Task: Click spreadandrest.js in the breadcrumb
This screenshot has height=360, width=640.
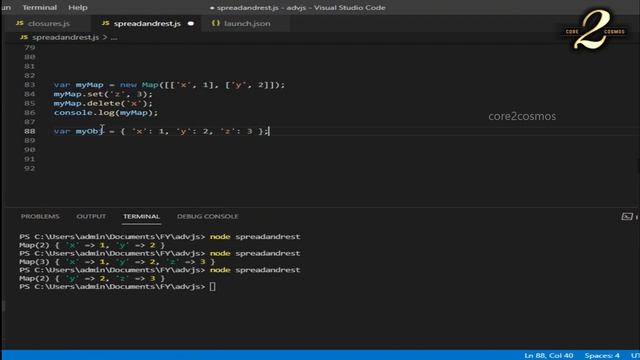Action: pyautogui.click(x=65, y=37)
